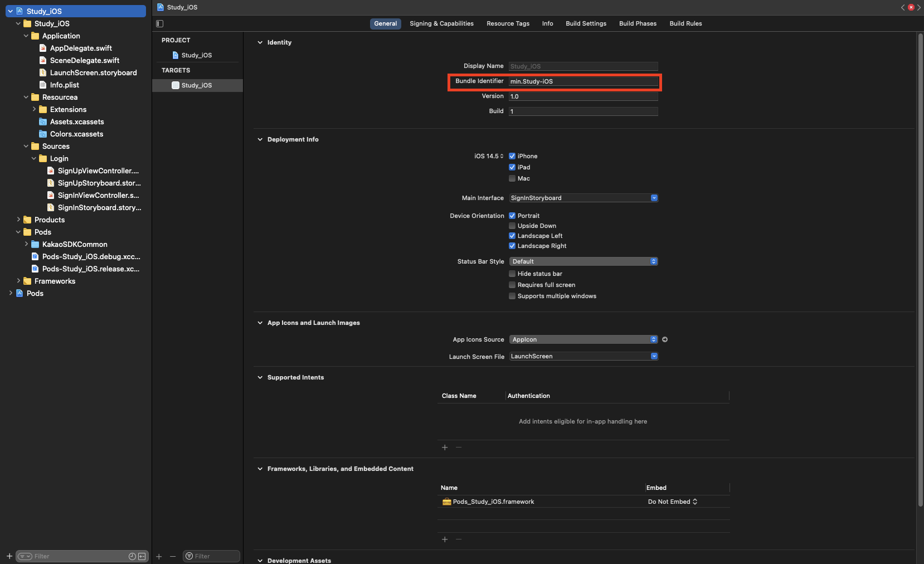This screenshot has height=564, width=924.
Task: Open SceneDelegate.swift in the navigator
Action: click(84, 60)
